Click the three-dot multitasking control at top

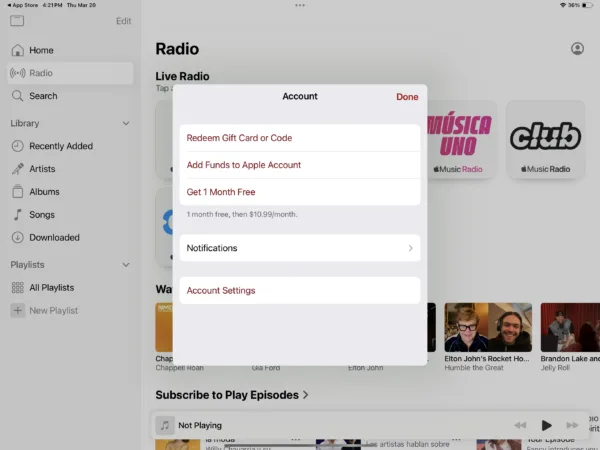pos(300,5)
